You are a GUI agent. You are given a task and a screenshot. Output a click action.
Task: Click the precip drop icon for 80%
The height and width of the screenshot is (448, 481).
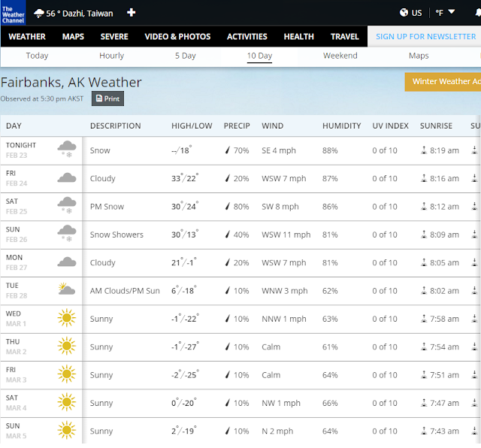tap(227, 206)
